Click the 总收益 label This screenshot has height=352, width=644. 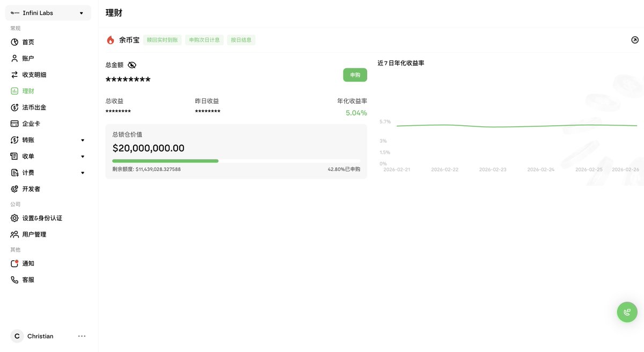point(114,101)
